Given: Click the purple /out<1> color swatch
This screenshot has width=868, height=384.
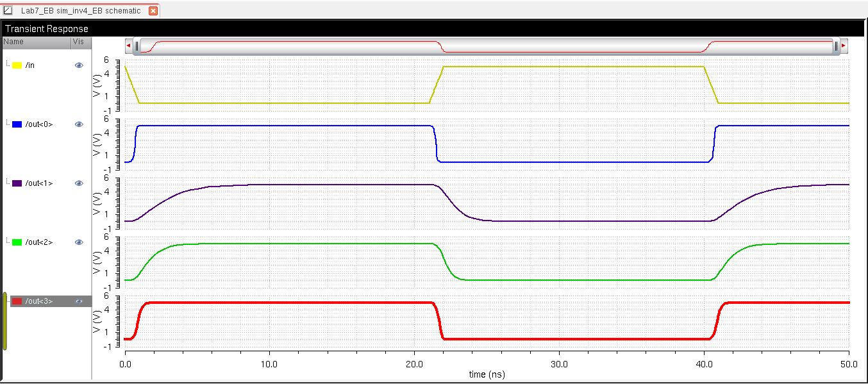Looking at the screenshot, I should pos(17,183).
